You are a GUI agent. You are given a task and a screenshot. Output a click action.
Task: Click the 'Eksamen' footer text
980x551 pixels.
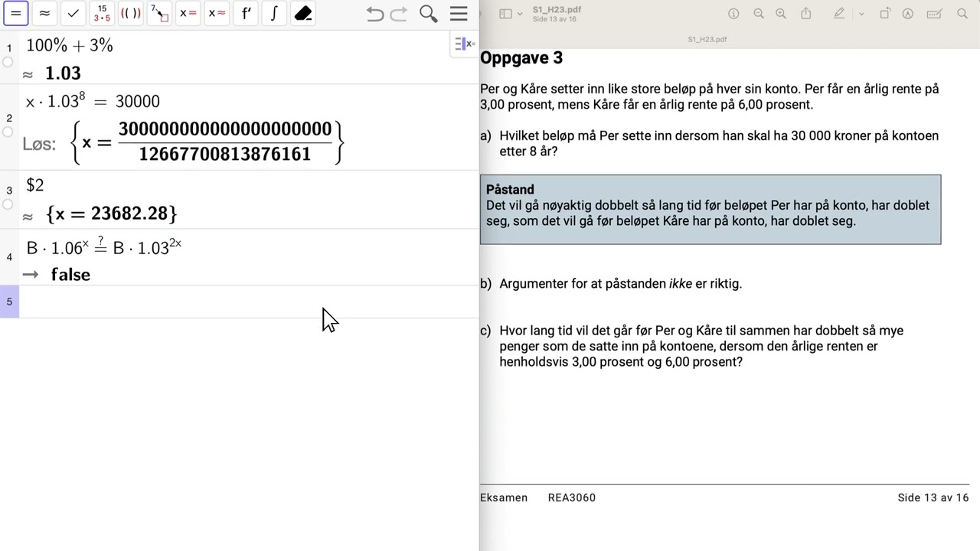point(504,497)
